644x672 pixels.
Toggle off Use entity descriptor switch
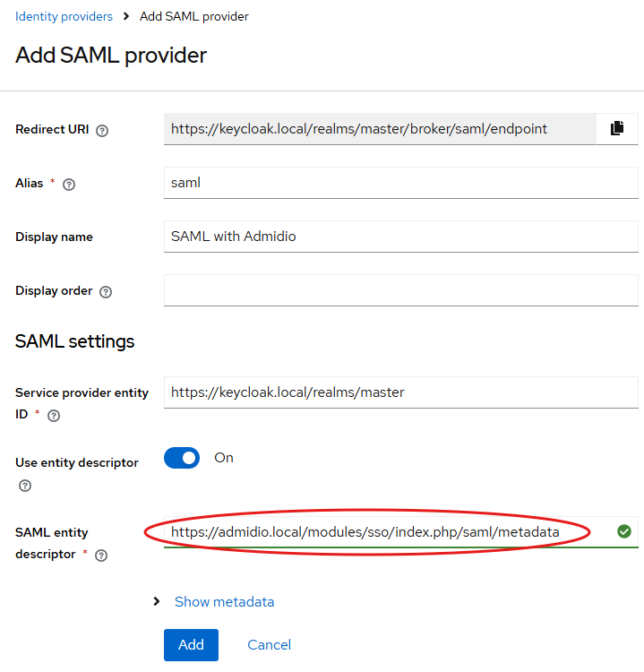[x=182, y=458]
